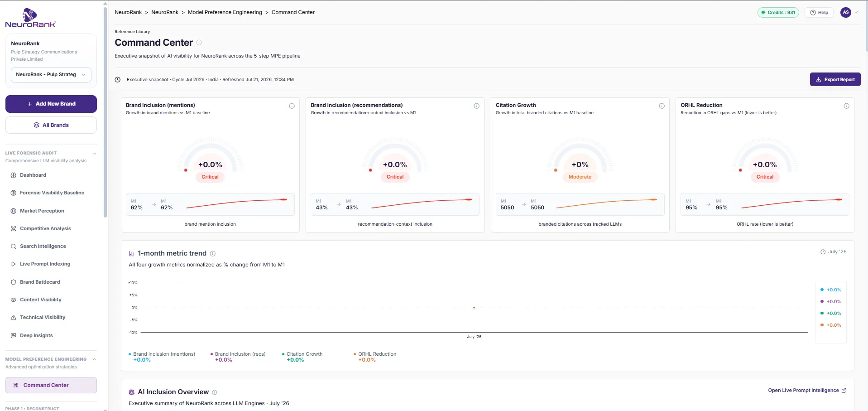
Task: Expand the account chevron beside avatar
Action: click(856, 13)
